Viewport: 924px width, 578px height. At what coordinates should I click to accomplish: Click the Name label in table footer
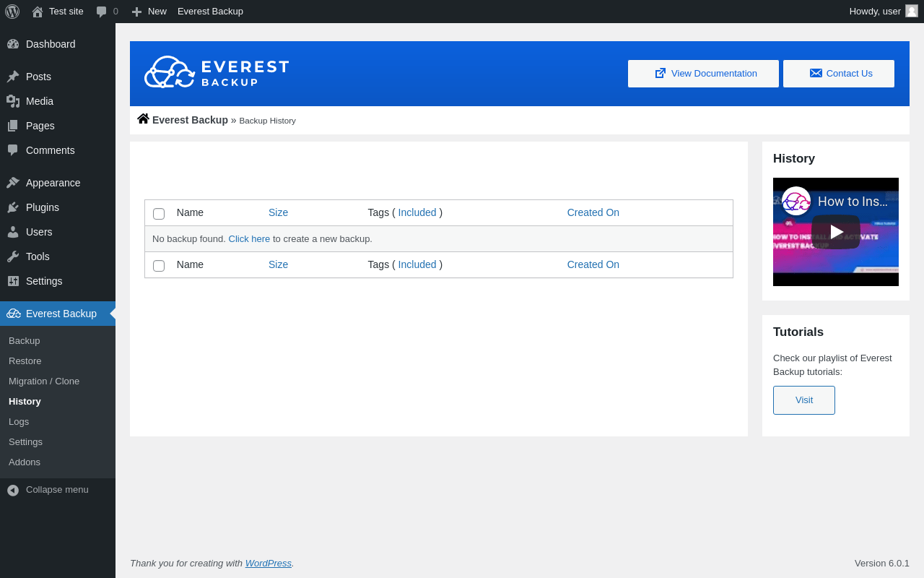tap(190, 264)
